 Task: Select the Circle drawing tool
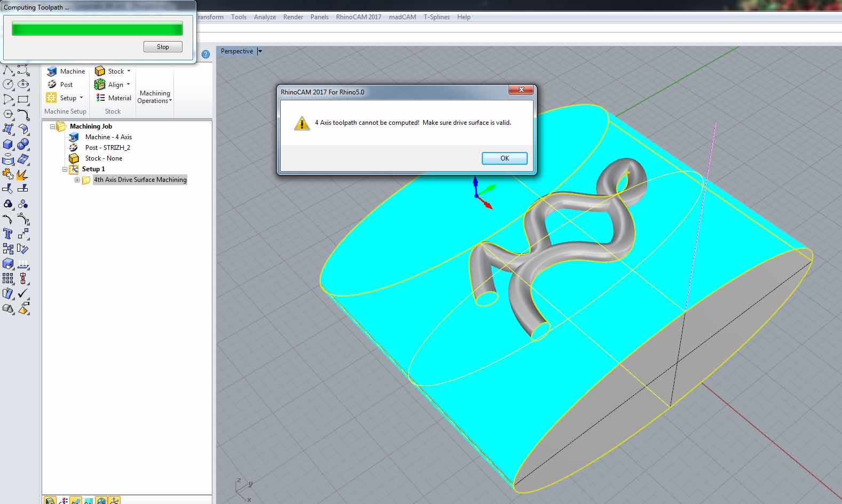click(8, 84)
